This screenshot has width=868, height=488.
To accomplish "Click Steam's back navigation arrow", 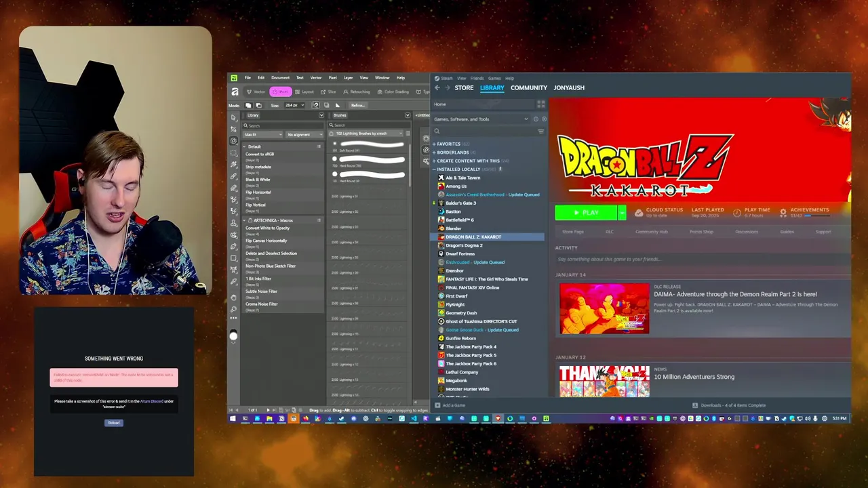I will (437, 87).
